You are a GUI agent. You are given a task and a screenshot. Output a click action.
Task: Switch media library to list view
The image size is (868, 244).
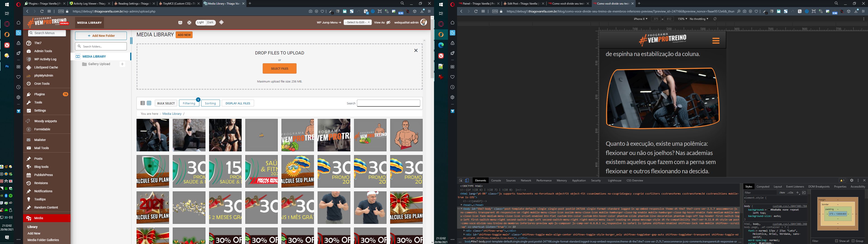pyautogui.click(x=143, y=103)
